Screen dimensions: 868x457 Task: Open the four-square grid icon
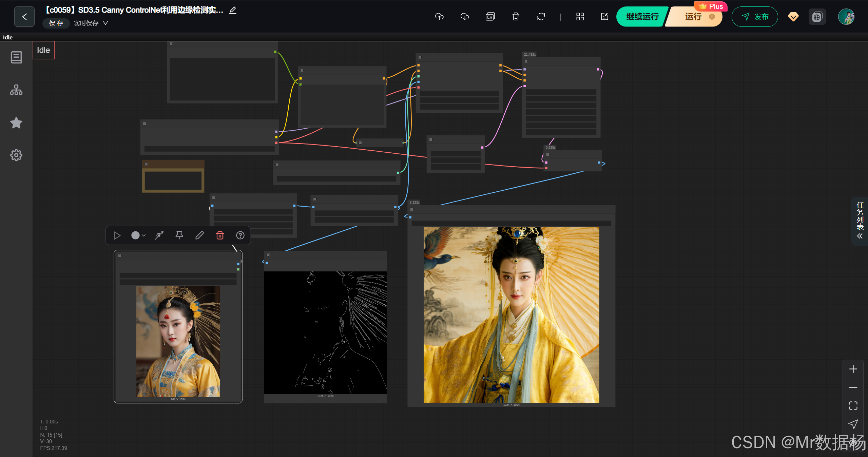tap(580, 17)
